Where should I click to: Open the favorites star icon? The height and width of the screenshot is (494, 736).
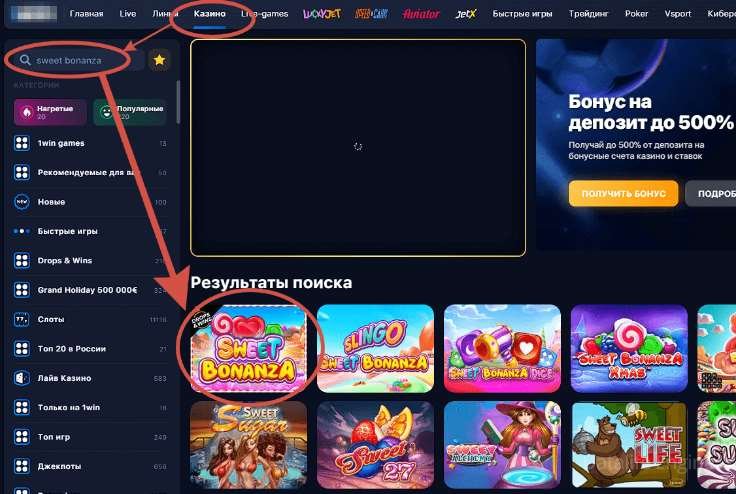pyautogui.click(x=160, y=60)
